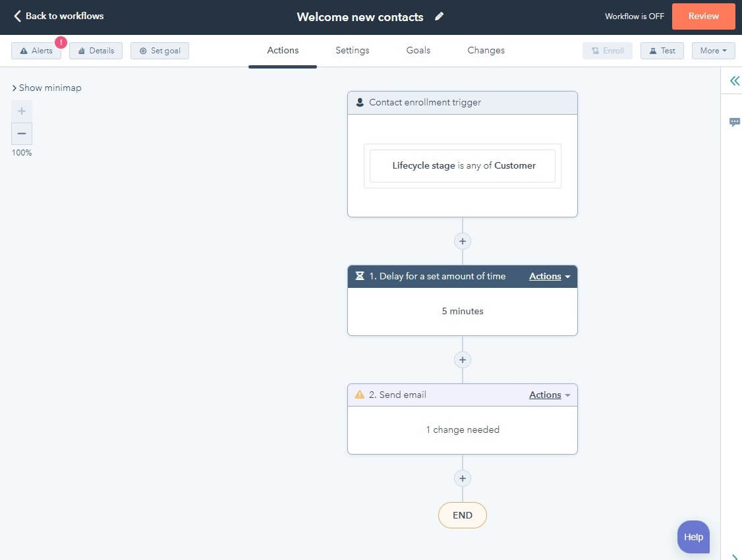Click the comments icon in the right sidebar

[735, 122]
